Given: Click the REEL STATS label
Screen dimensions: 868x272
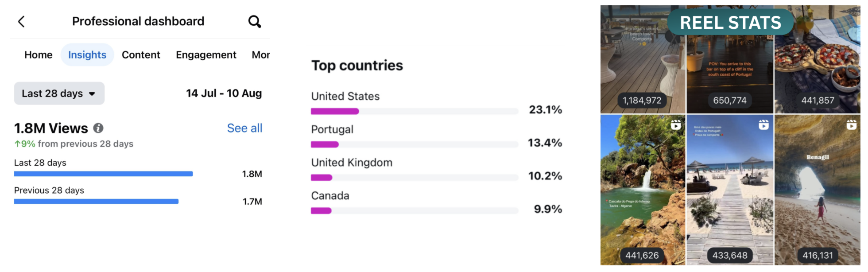Looking at the screenshot, I should pyautogui.click(x=730, y=22).
